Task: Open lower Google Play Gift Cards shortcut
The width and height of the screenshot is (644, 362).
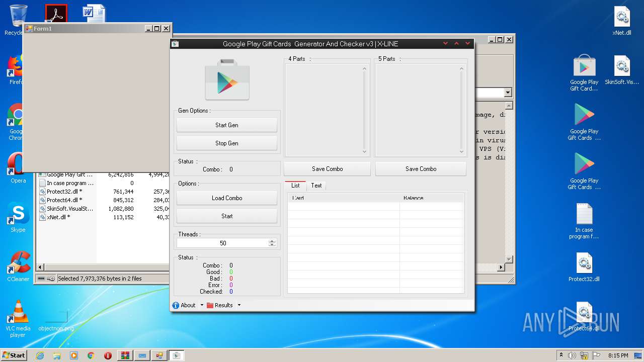Action: [x=584, y=171]
